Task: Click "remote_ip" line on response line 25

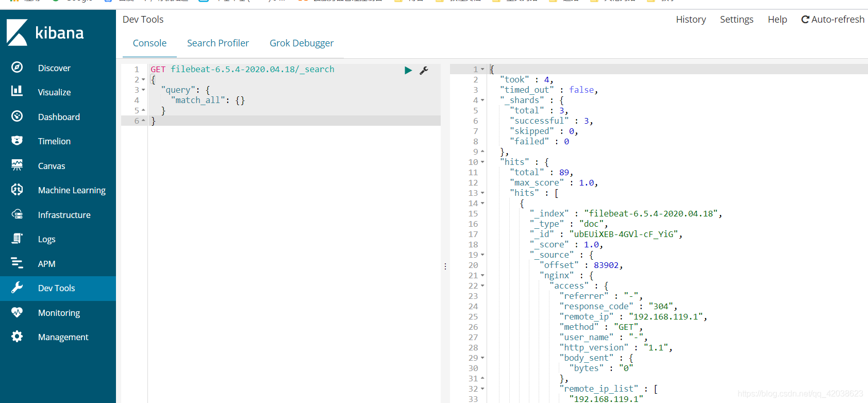Action: point(633,316)
